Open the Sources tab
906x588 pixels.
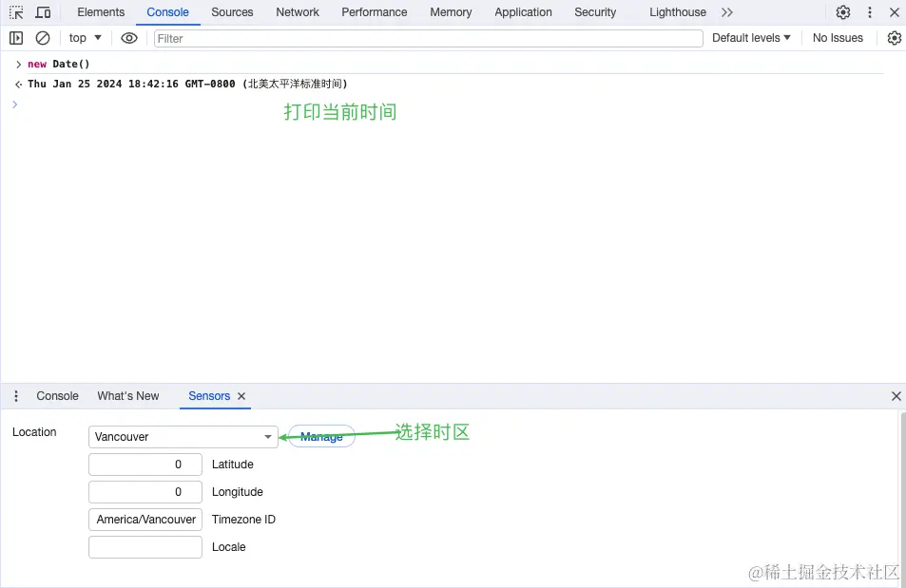tap(232, 12)
